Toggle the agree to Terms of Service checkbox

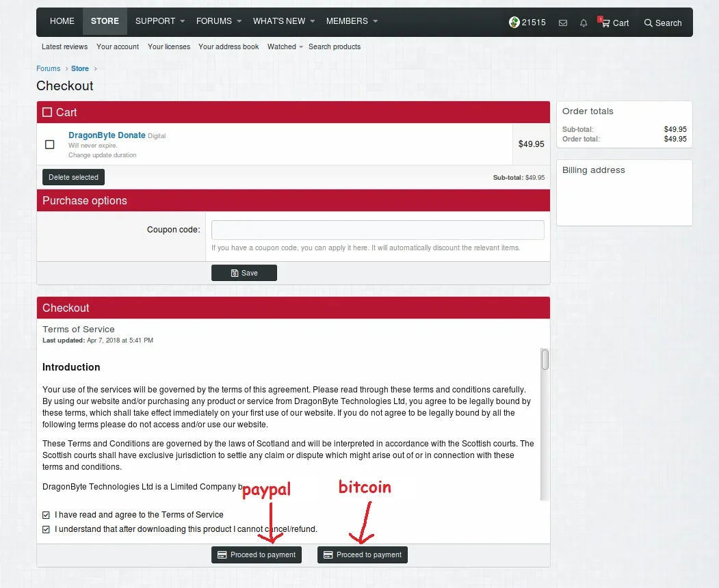pyautogui.click(x=46, y=515)
